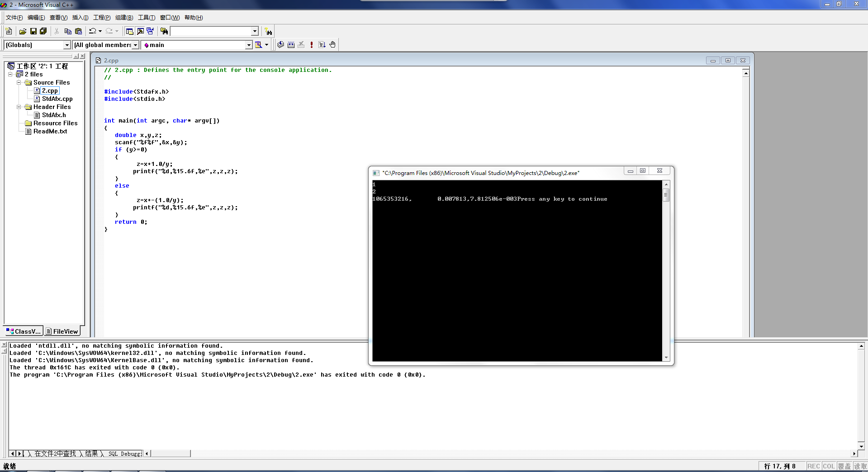Click the Go debug icon
The height and width of the screenshot is (472, 868).
[322, 45]
